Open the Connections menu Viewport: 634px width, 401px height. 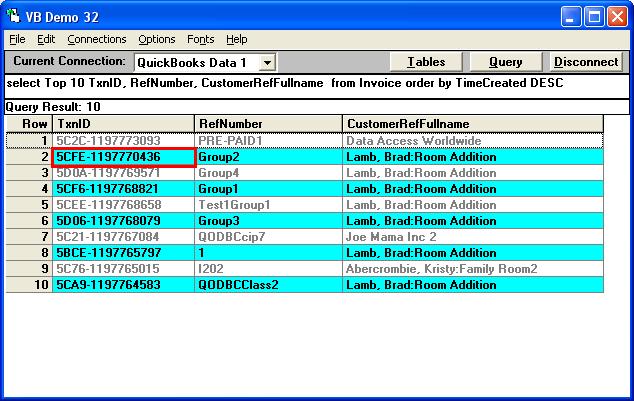pyautogui.click(x=97, y=39)
